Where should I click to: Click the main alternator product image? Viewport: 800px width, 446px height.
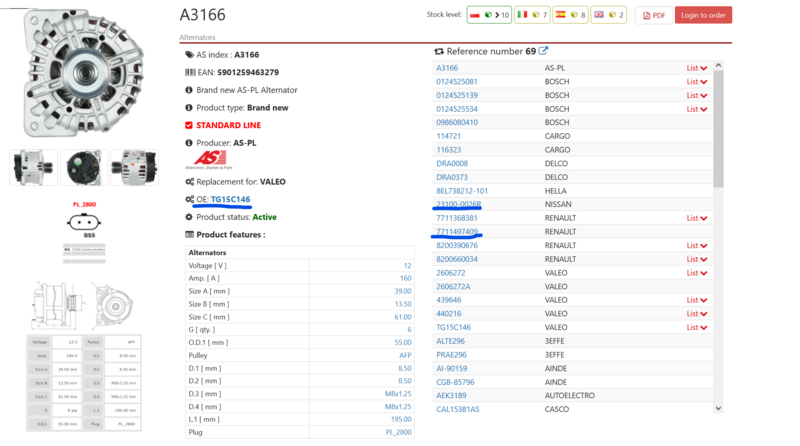(x=84, y=73)
